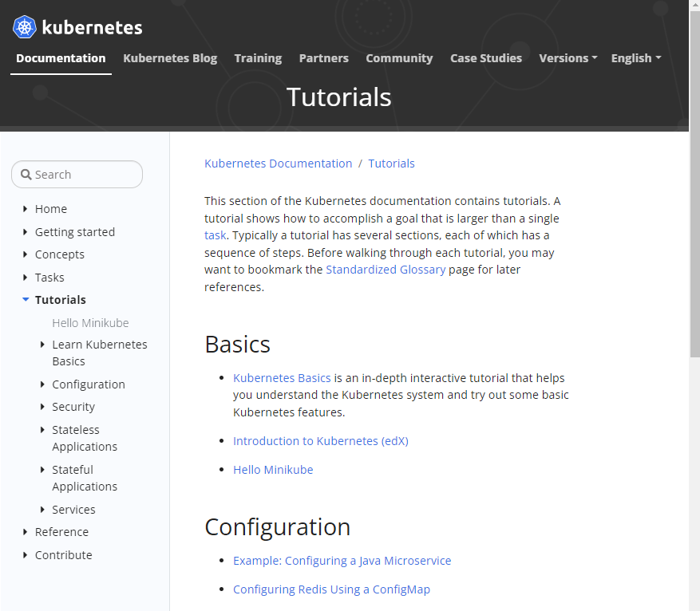
Task: Click the Basics section heading
Action: (x=238, y=345)
